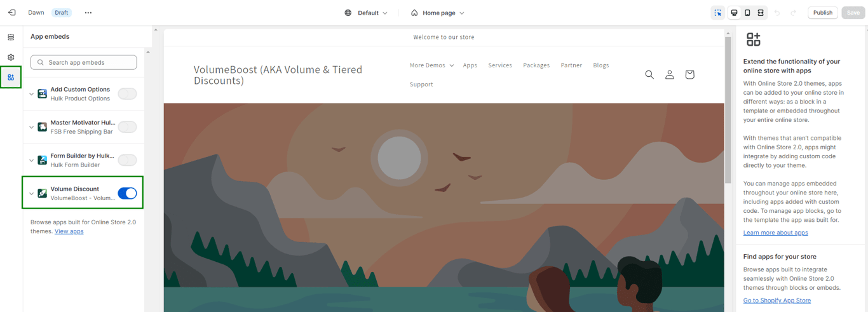The width and height of the screenshot is (868, 312).
Task: Open the Sections sidebar icon
Action: 11,37
